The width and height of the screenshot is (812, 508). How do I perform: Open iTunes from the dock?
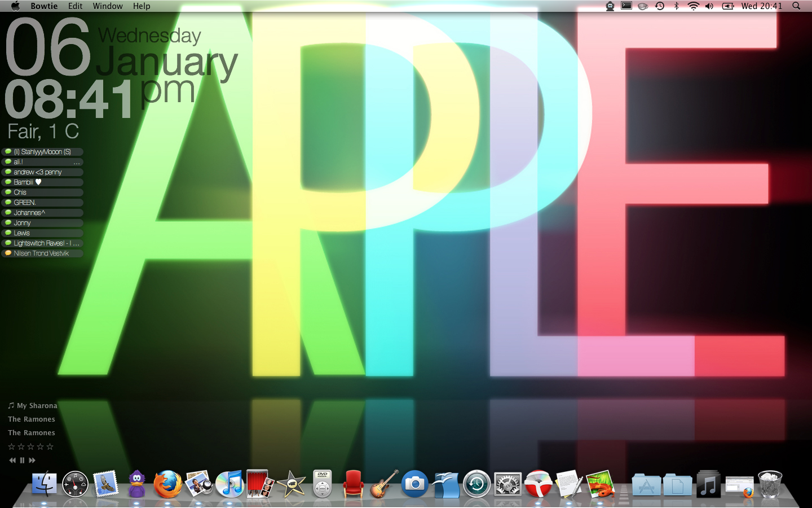(230, 484)
